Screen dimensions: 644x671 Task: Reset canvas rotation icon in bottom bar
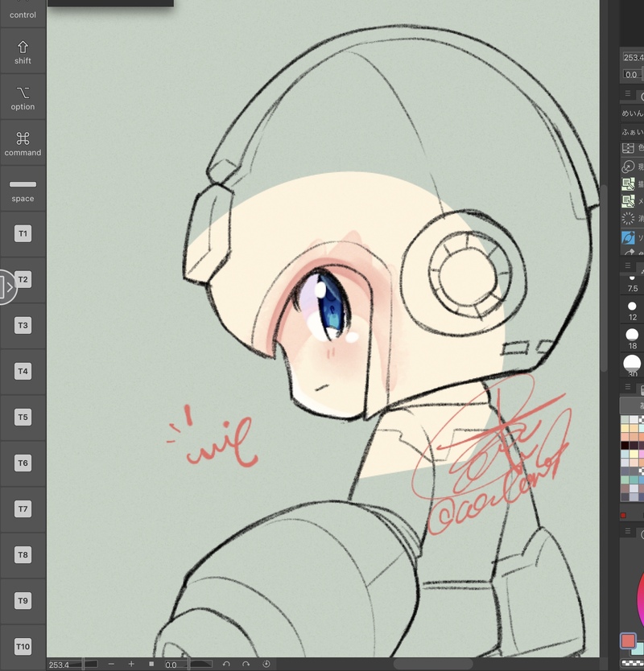(266, 664)
